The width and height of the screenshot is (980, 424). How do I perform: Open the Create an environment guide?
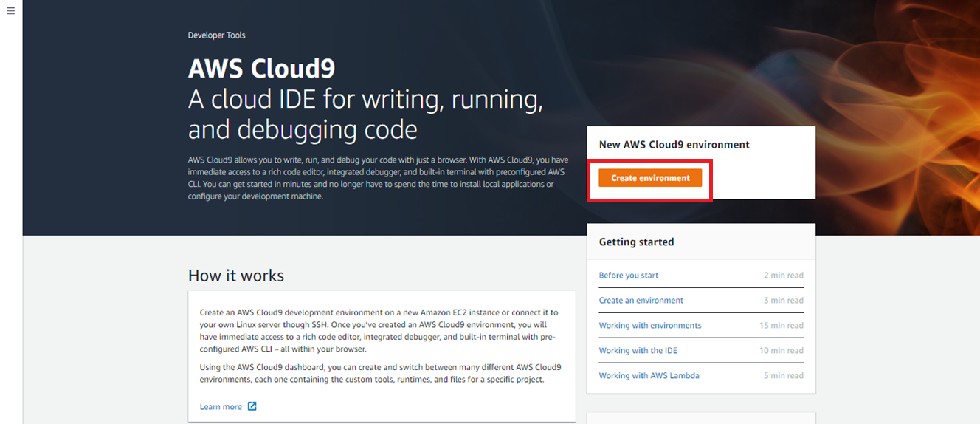[x=641, y=301]
